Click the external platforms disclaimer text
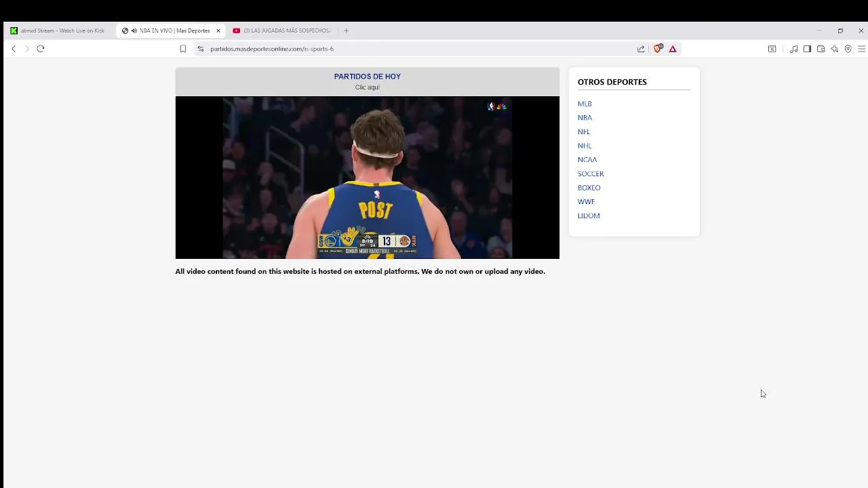This screenshot has height=488, width=868. tap(360, 271)
